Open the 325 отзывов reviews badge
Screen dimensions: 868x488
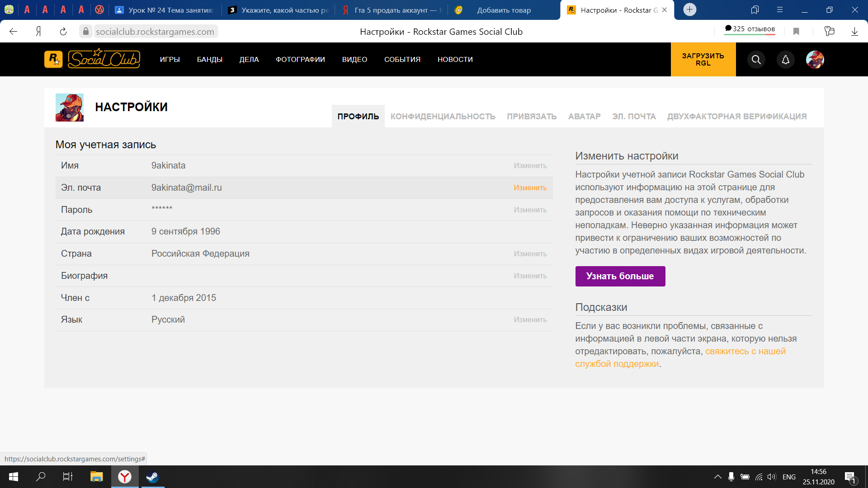750,29
